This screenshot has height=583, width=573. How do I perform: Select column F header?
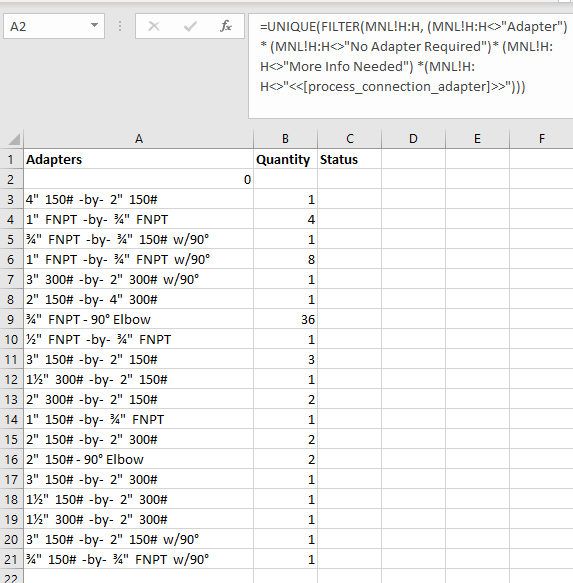pos(541,139)
